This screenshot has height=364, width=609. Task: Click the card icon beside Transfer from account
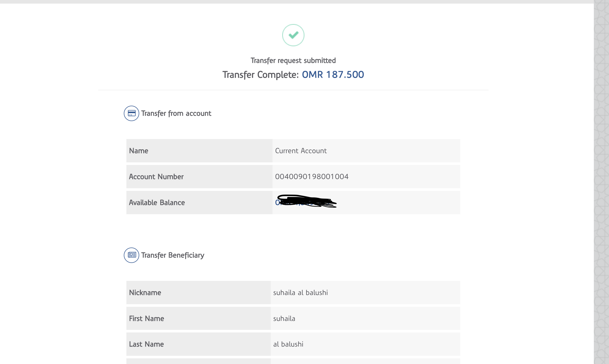132,113
